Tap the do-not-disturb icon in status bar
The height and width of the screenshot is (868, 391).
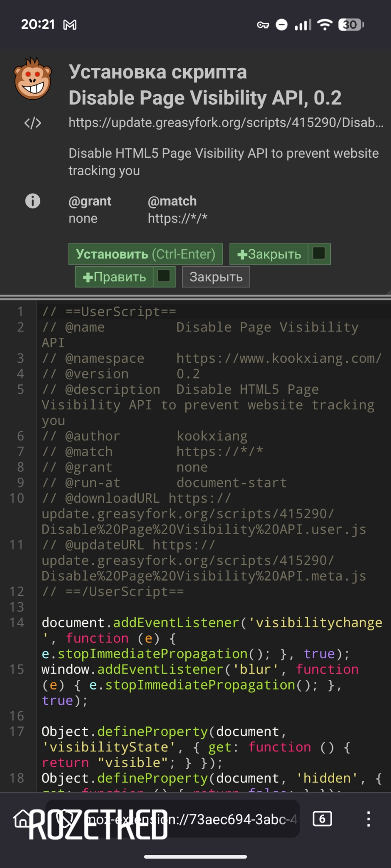tap(282, 25)
